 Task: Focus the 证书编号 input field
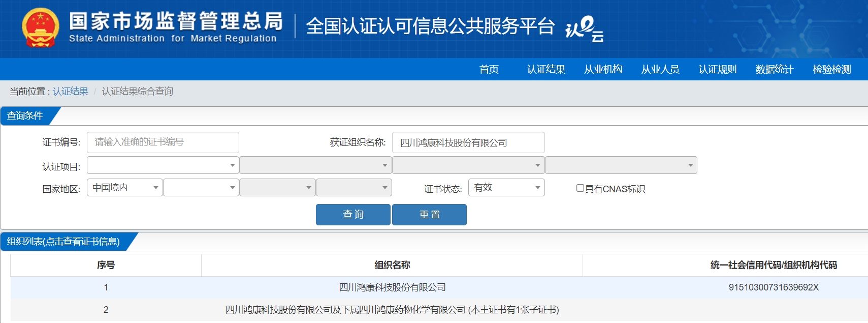[163, 142]
